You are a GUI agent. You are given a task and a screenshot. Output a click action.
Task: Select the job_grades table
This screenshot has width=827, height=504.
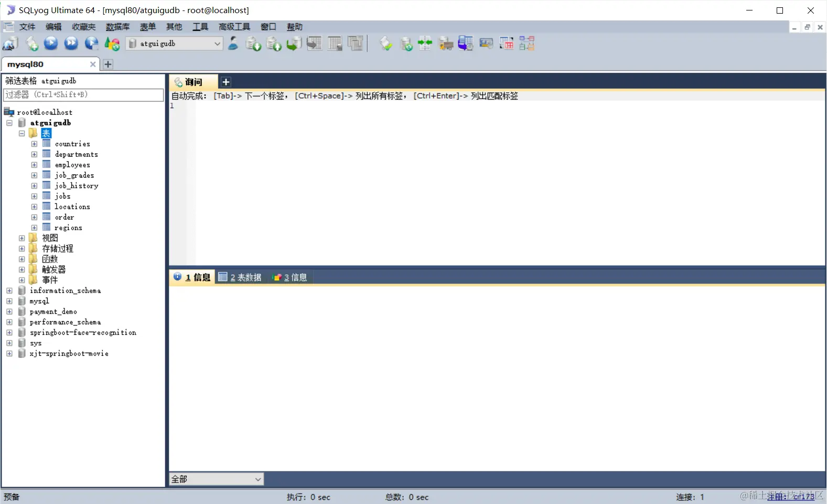[x=74, y=175]
